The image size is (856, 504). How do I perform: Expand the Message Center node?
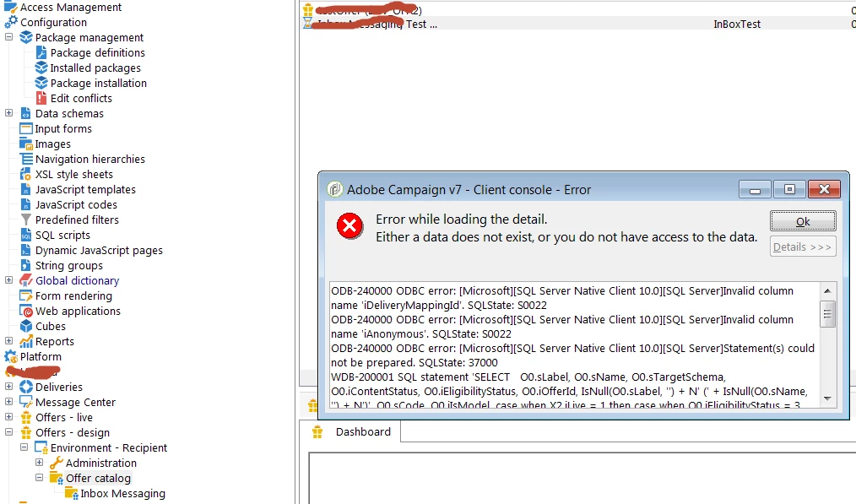tap(8, 402)
